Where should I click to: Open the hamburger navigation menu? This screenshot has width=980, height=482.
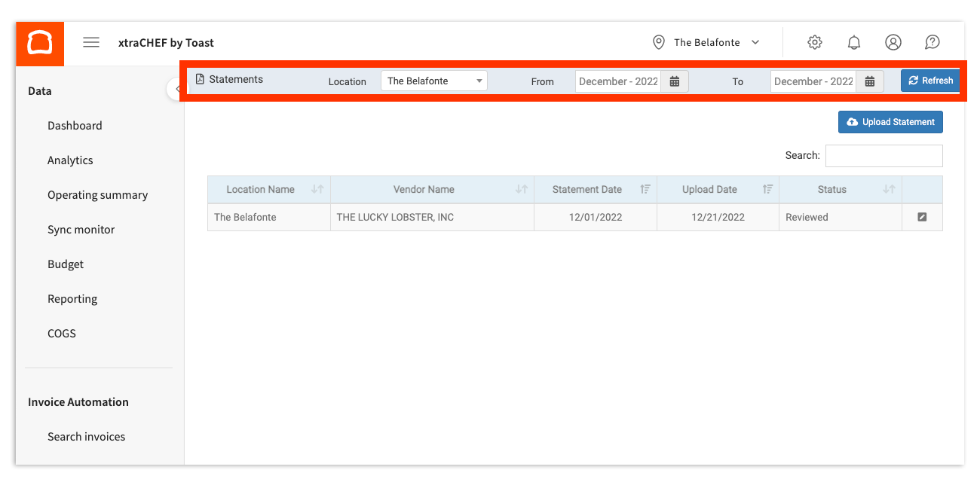coord(91,43)
